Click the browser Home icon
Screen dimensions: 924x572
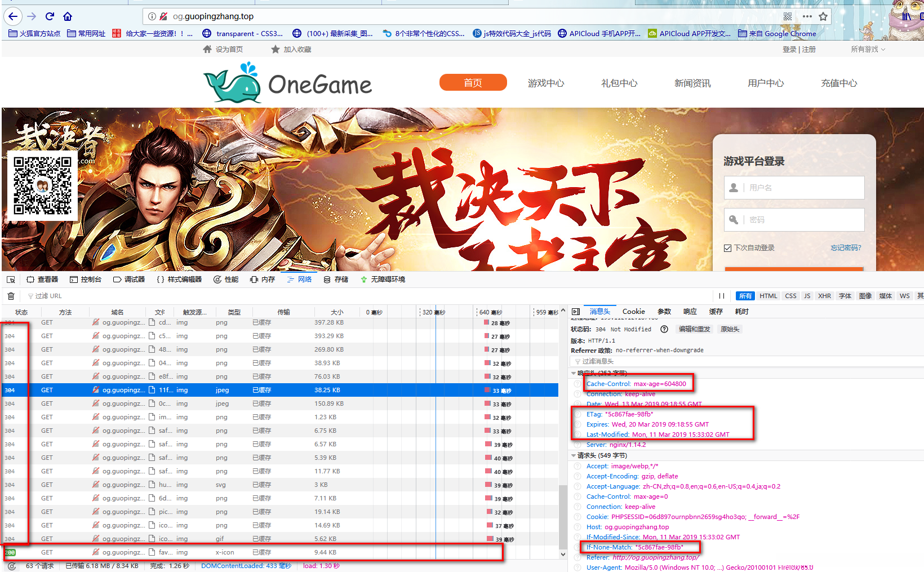(x=68, y=16)
